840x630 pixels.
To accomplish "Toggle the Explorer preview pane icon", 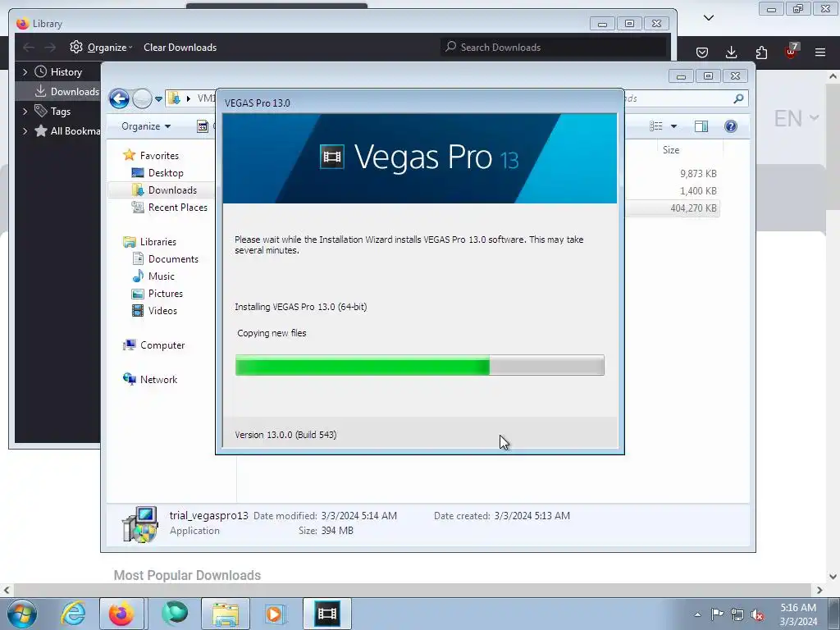I will [x=701, y=126].
